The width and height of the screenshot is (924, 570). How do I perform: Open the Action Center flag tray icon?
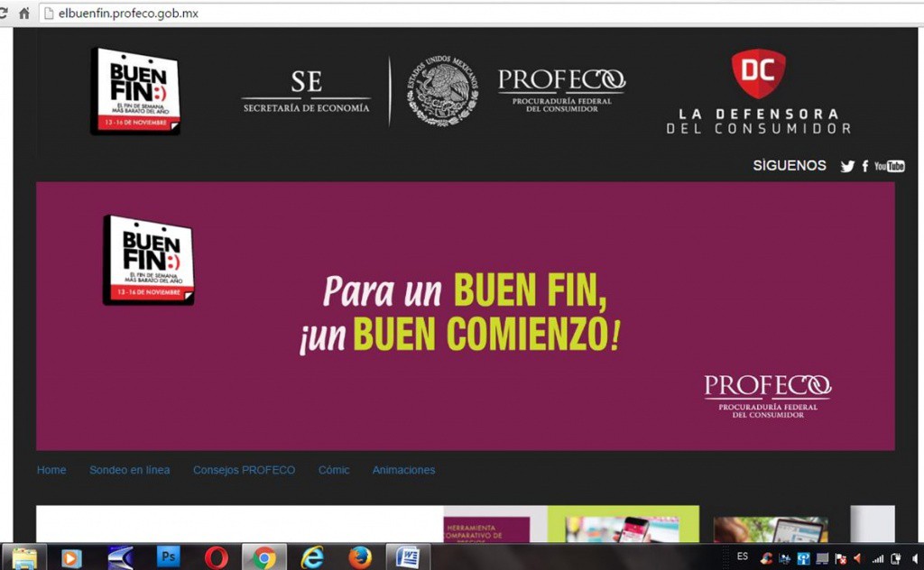tap(840, 558)
